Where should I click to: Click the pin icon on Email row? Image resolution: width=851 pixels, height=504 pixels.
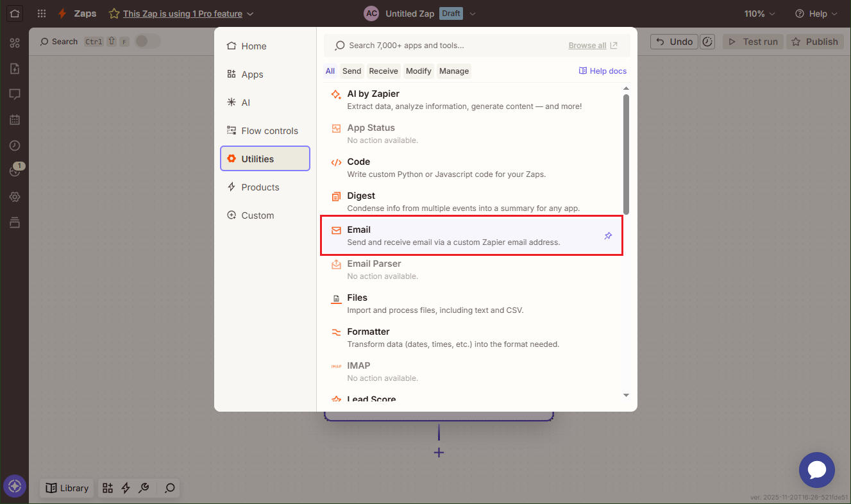tap(608, 236)
